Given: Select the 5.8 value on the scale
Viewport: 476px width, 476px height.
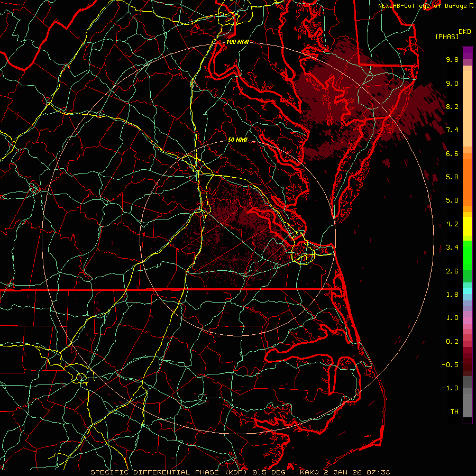Looking at the screenshot, I should 452,177.
